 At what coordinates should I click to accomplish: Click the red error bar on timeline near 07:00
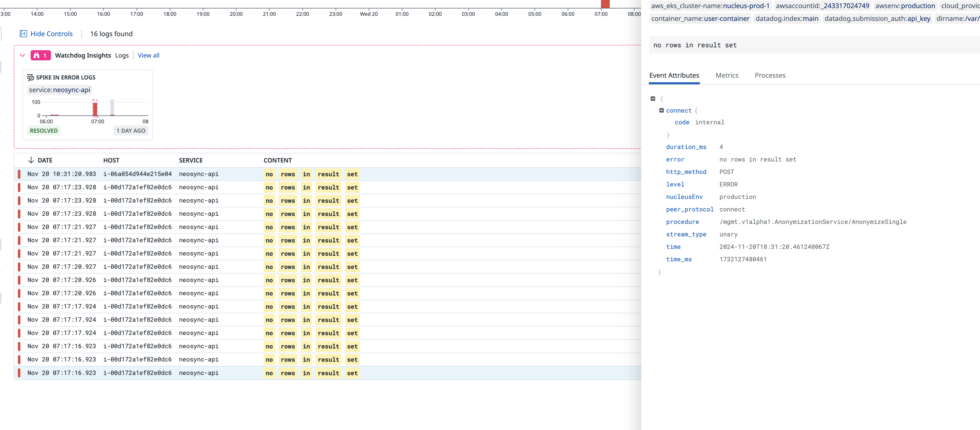[x=605, y=4]
